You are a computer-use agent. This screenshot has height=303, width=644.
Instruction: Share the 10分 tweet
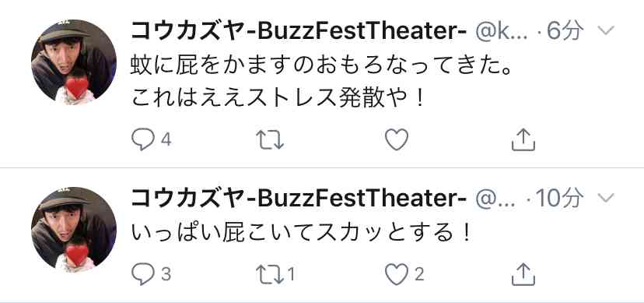click(523, 274)
